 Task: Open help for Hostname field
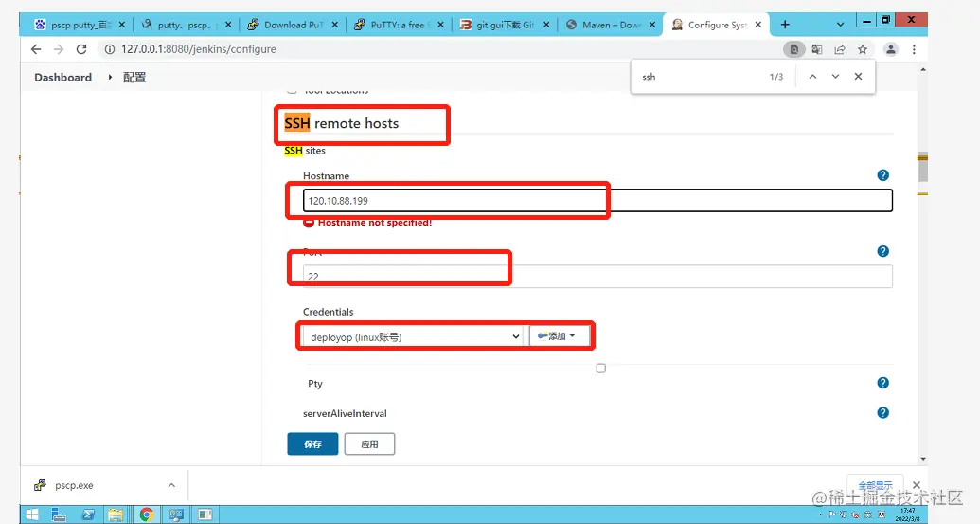883,175
